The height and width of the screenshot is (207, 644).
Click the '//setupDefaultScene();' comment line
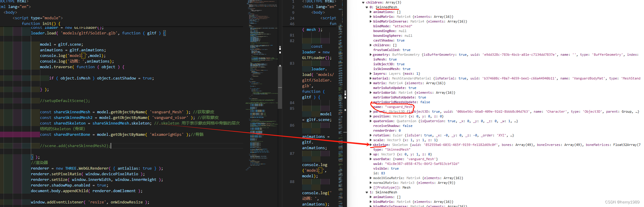pos(65,101)
